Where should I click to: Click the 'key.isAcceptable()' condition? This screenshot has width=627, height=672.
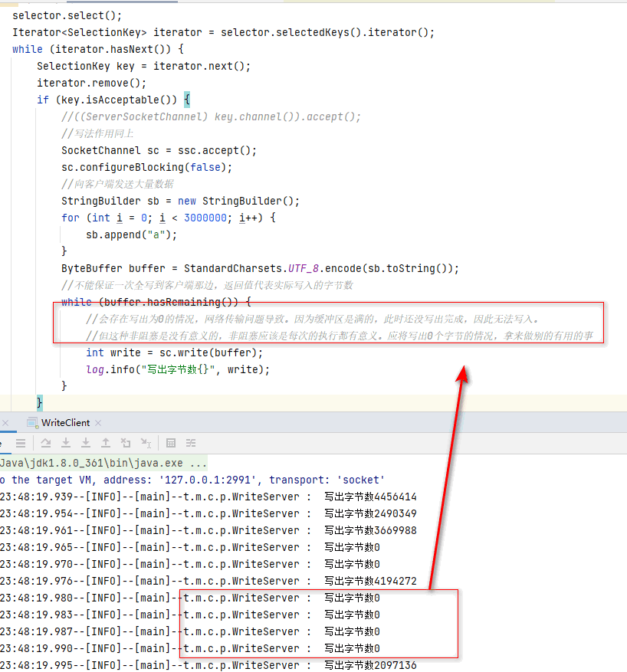[x=116, y=100]
